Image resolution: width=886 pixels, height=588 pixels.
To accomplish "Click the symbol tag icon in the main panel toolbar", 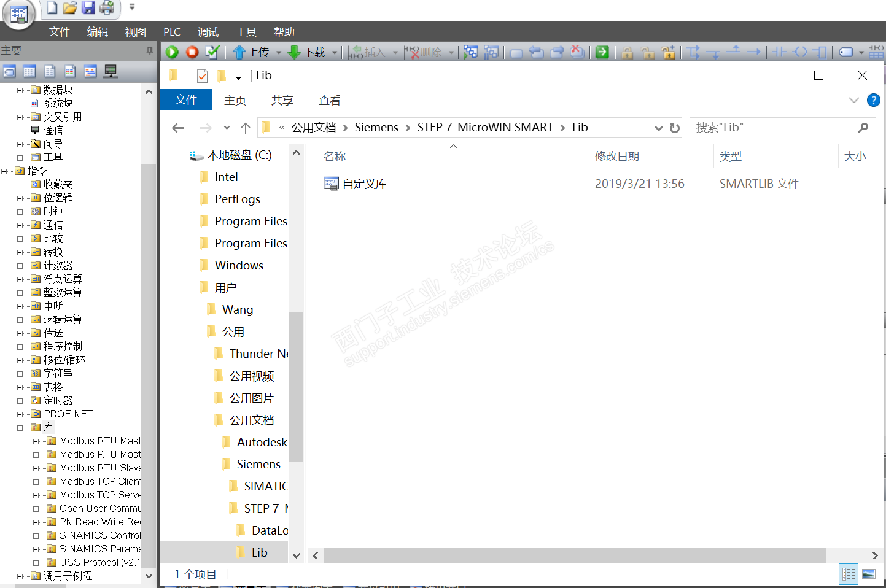I will tap(9, 71).
